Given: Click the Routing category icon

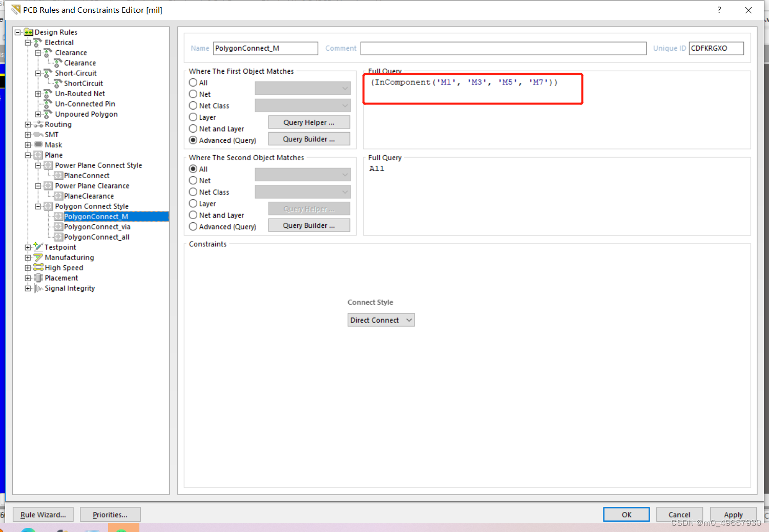Looking at the screenshot, I should [38, 124].
